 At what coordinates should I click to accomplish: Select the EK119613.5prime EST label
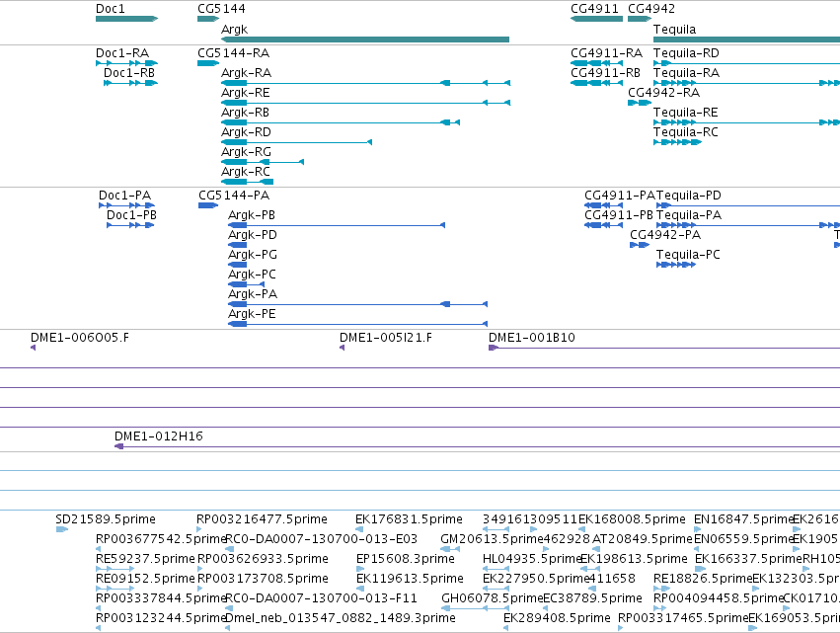click(x=410, y=579)
